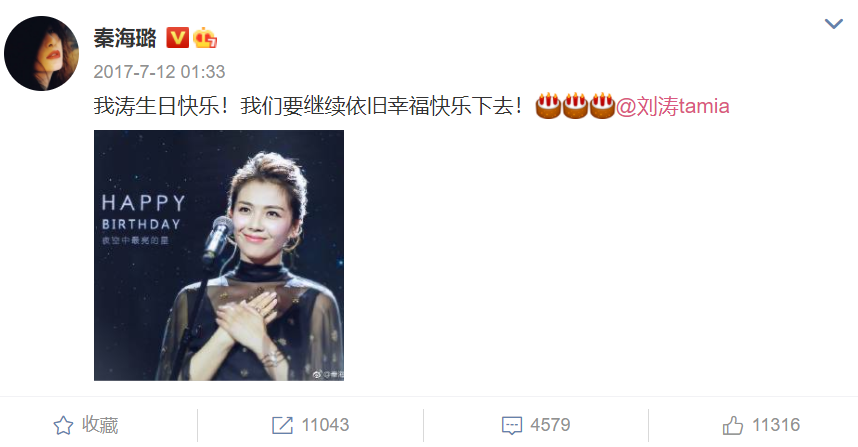Viewport: 858px width, 447px height.
Task: Click the crown membership badge icon
Action: click(205, 38)
